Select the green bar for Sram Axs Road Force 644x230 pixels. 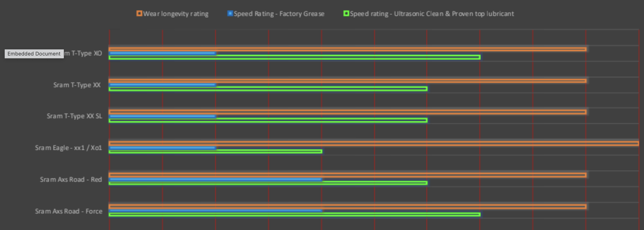click(295, 214)
